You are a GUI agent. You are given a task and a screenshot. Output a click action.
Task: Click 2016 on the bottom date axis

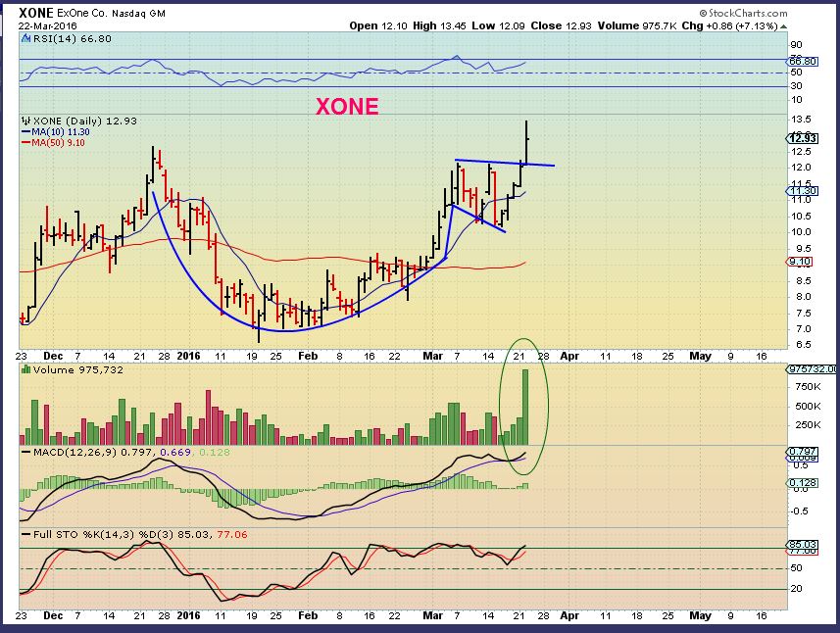[x=188, y=616]
